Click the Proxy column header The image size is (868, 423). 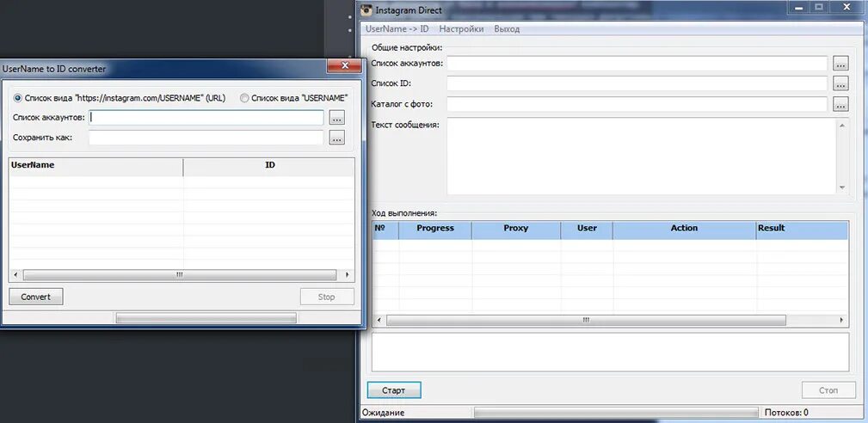click(516, 230)
